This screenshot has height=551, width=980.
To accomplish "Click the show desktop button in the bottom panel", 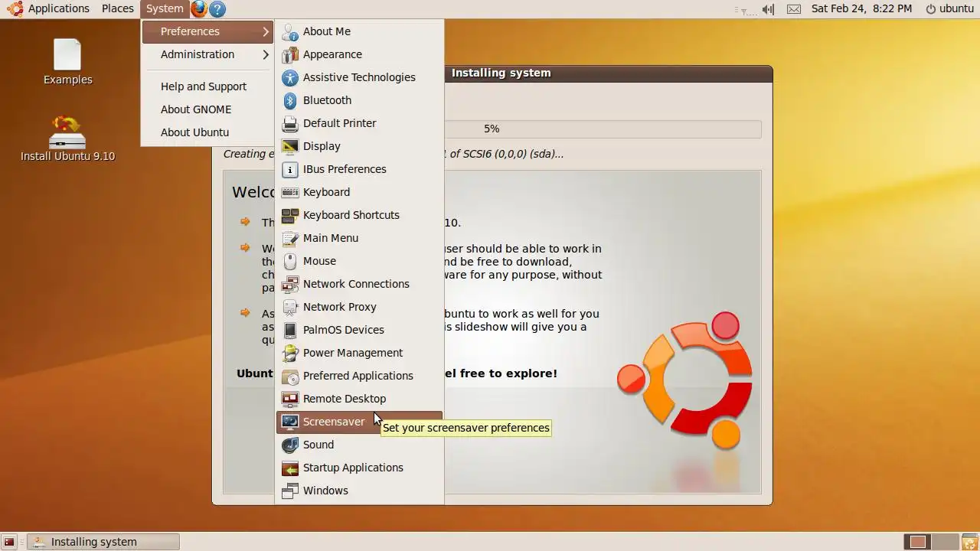I will [9, 542].
